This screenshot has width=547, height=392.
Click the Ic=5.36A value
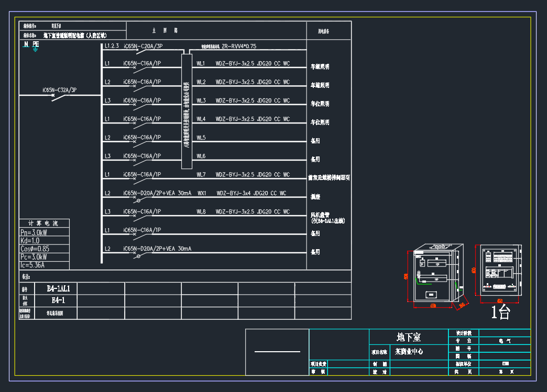[x=32, y=265]
